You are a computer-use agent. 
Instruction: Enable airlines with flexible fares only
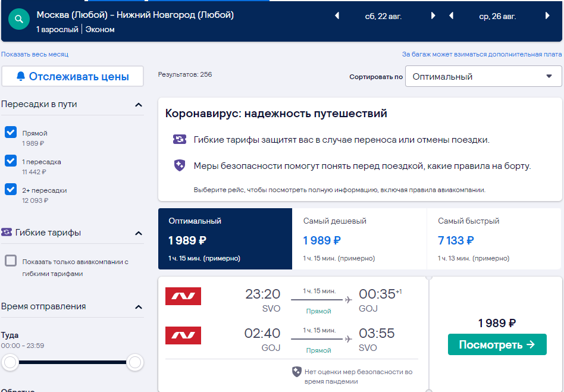coord(11,261)
